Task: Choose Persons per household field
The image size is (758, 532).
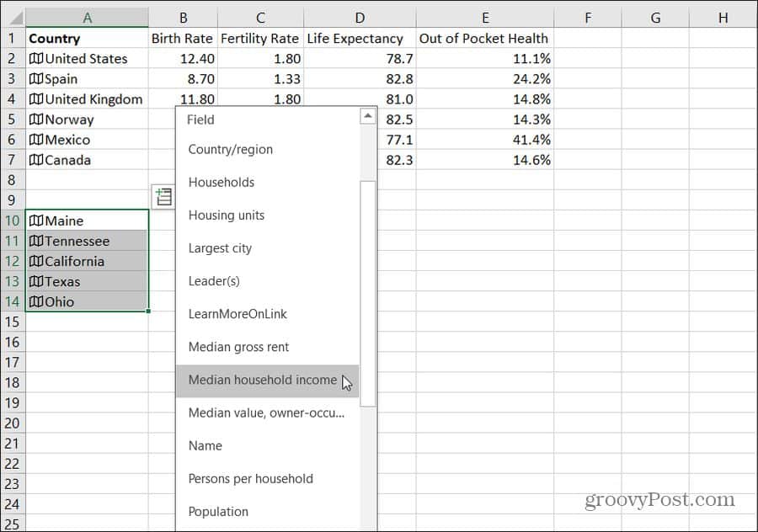Action: pos(250,479)
